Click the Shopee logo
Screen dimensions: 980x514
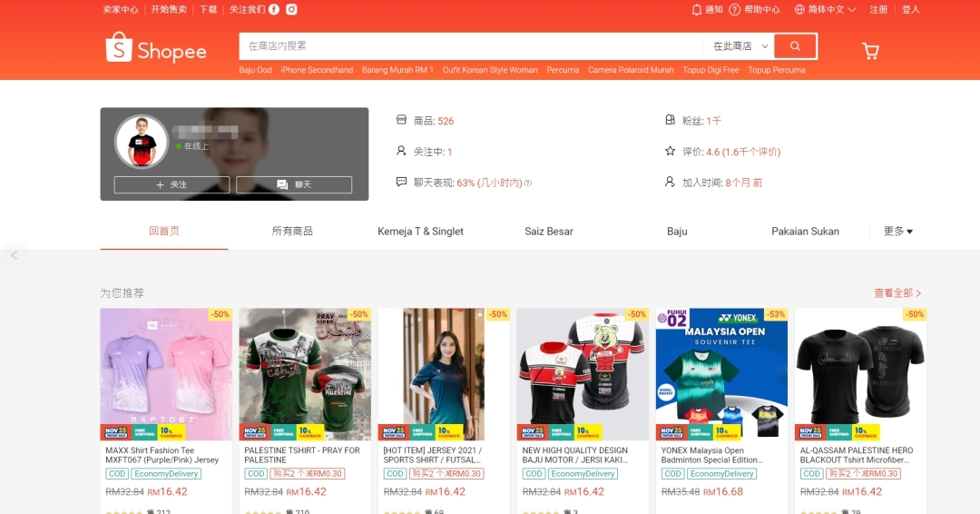click(x=156, y=49)
